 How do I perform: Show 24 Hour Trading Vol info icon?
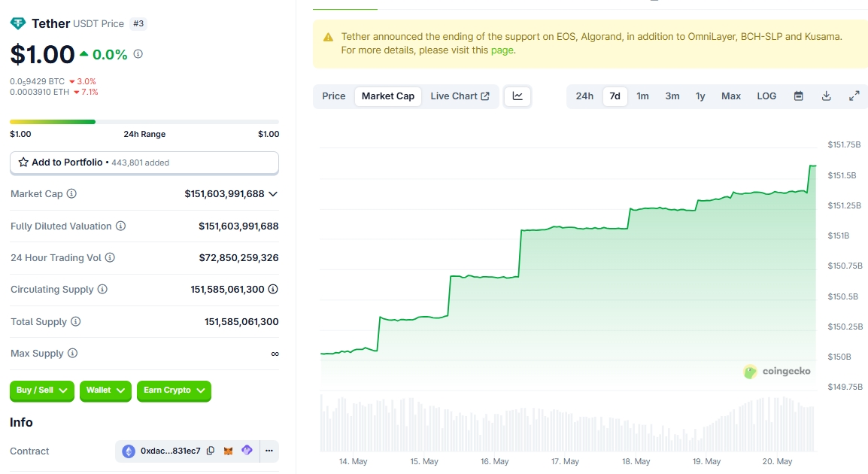click(110, 257)
